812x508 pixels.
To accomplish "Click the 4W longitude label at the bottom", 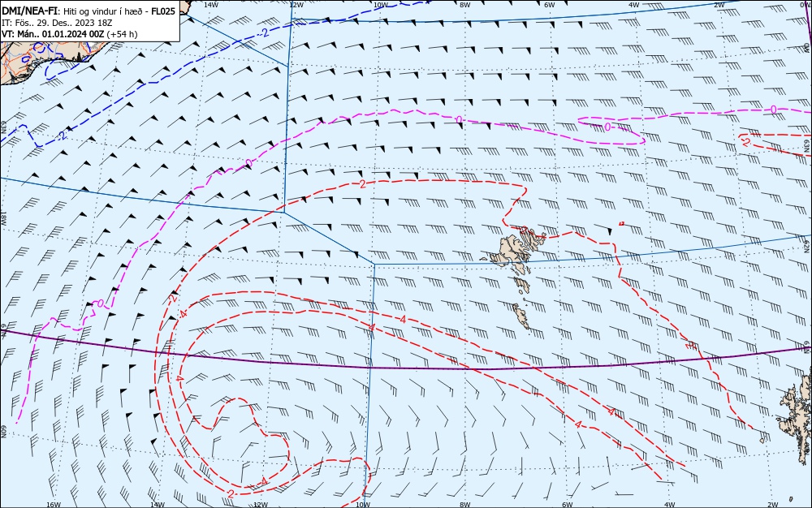I will click(x=670, y=505).
